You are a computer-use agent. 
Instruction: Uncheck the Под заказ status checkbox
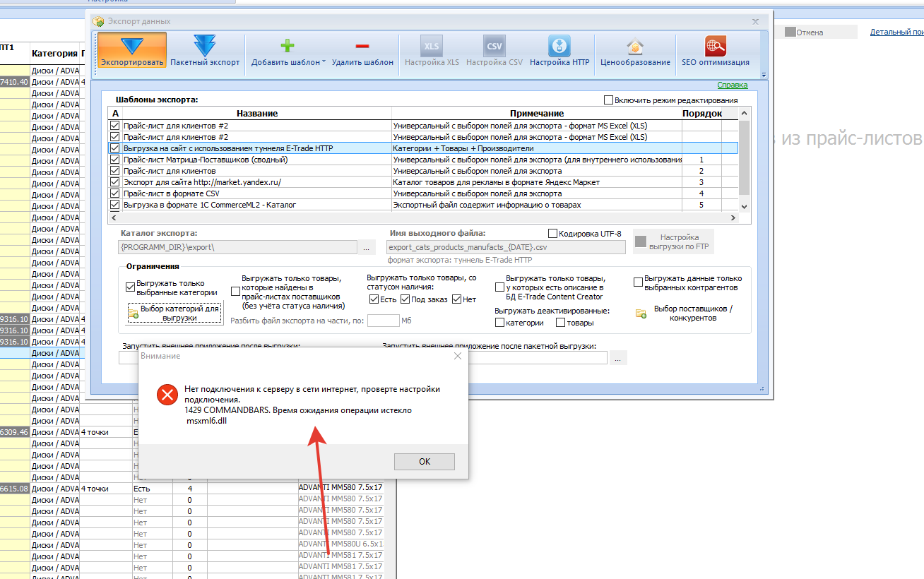[405, 299]
